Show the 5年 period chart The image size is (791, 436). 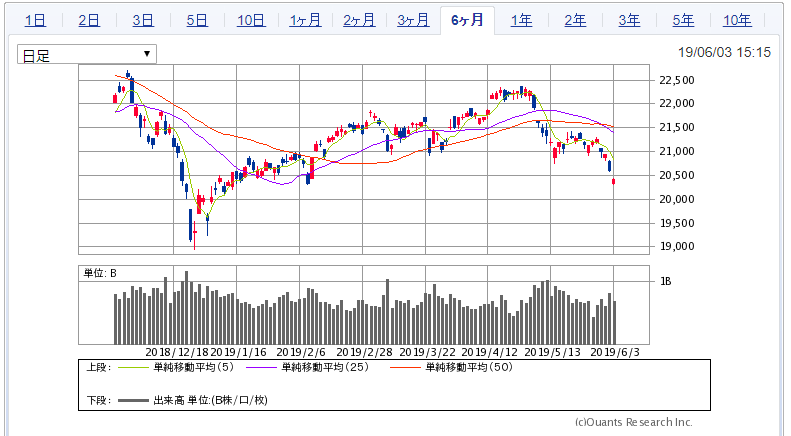(x=683, y=20)
